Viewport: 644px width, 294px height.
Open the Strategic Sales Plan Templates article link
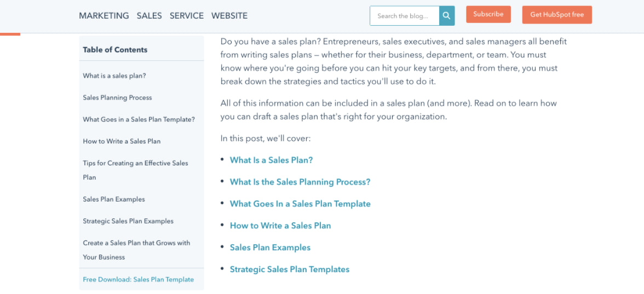pyautogui.click(x=289, y=269)
